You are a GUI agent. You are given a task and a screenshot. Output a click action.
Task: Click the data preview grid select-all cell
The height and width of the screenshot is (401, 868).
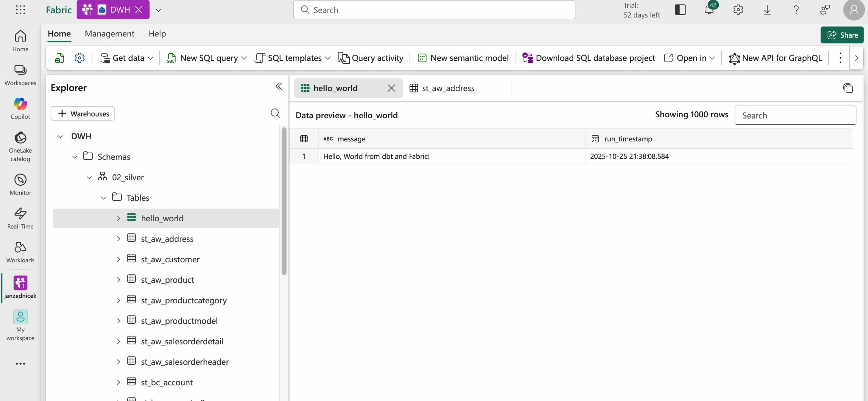(304, 139)
